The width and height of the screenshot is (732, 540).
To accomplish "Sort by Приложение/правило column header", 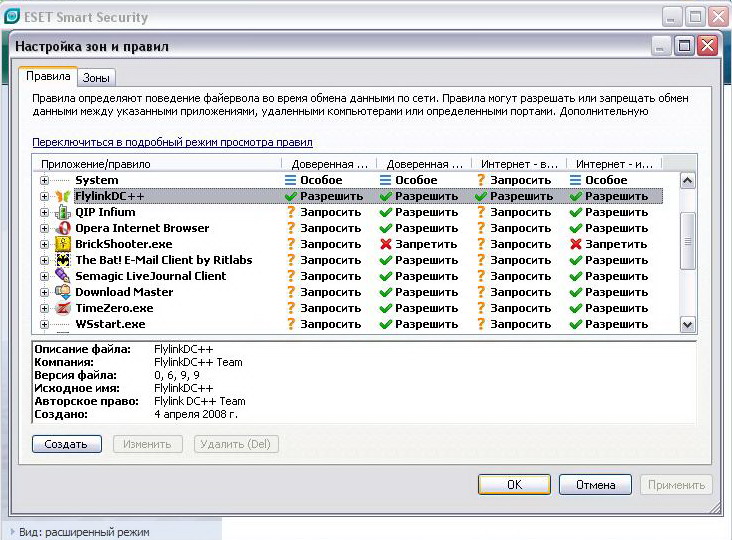I will coord(157,163).
